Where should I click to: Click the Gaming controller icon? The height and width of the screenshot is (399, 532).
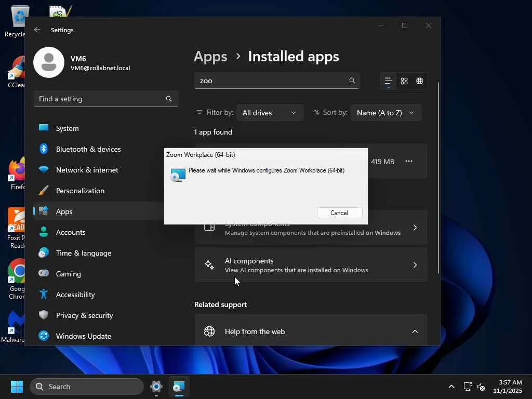(44, 273)
